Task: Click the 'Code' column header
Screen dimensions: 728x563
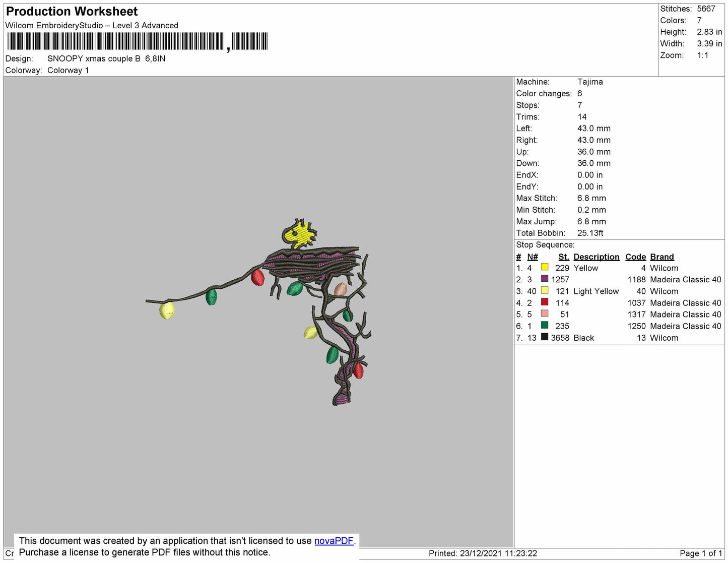Action: click(x=636, y=257)
